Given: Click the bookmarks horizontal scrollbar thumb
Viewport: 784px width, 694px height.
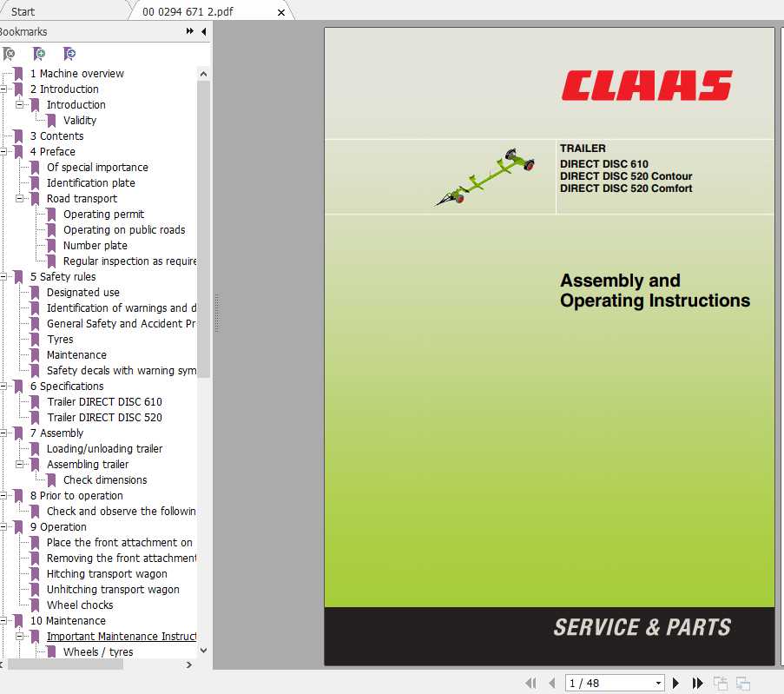Looking at the screenshot, I should (x=65, y=665).
